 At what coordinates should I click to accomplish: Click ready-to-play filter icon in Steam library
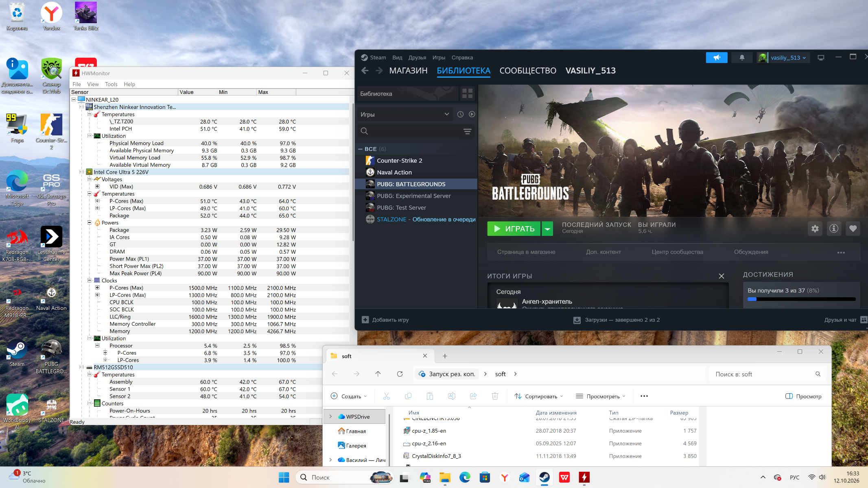point(472,114)
